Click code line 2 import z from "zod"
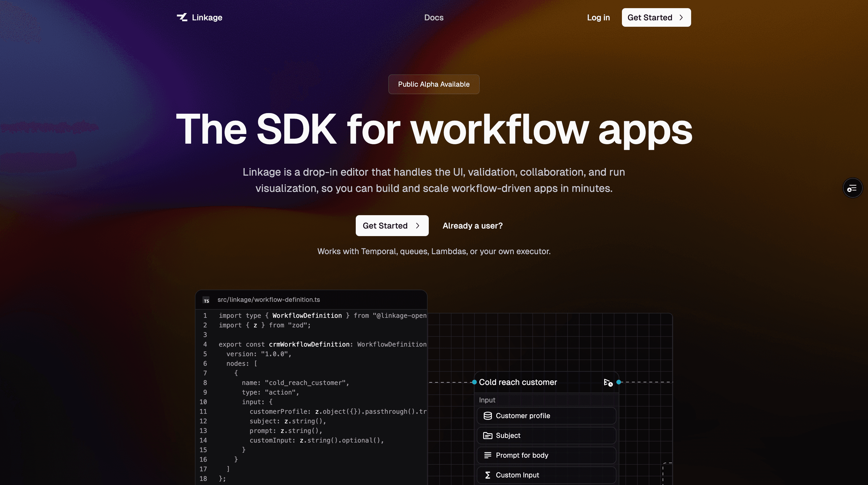Image resolution: width=868 pixels, height=485 pixels. click(265, 325)
